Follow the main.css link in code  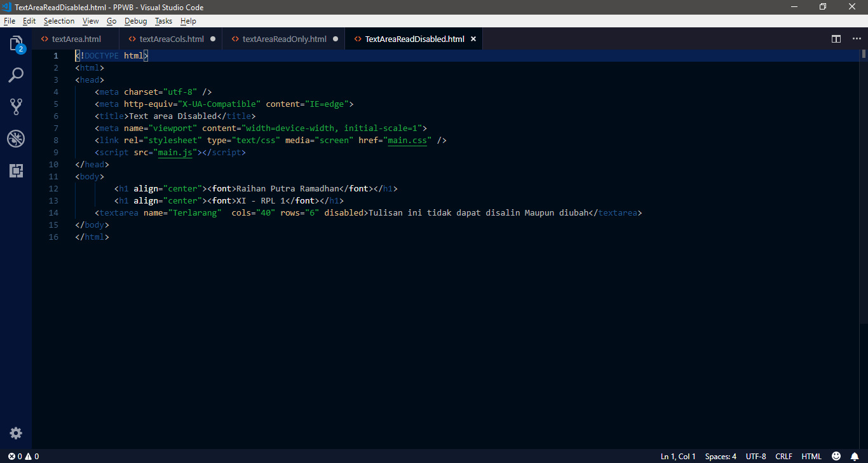(x=407, y=140)
